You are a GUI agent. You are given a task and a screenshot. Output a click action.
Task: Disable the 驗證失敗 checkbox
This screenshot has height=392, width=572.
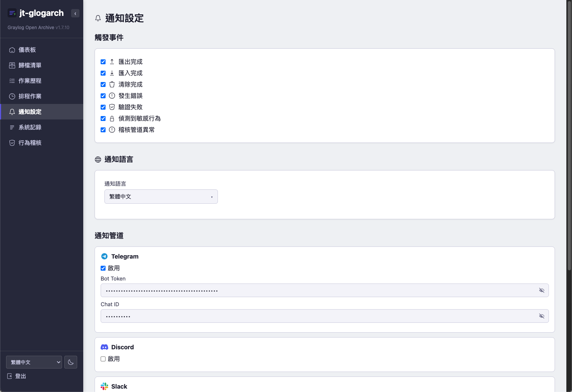[x=103, y=107]
